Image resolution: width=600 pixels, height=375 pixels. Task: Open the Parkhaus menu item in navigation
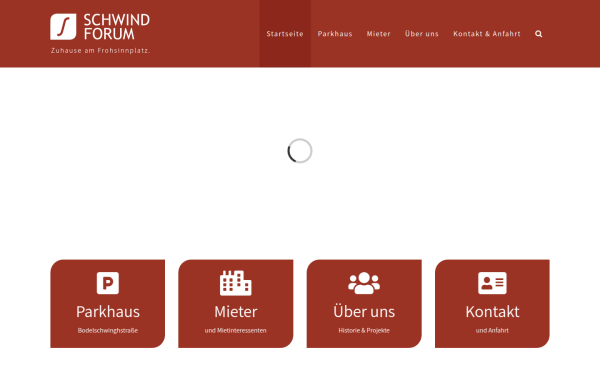click(x=335, y=34)
